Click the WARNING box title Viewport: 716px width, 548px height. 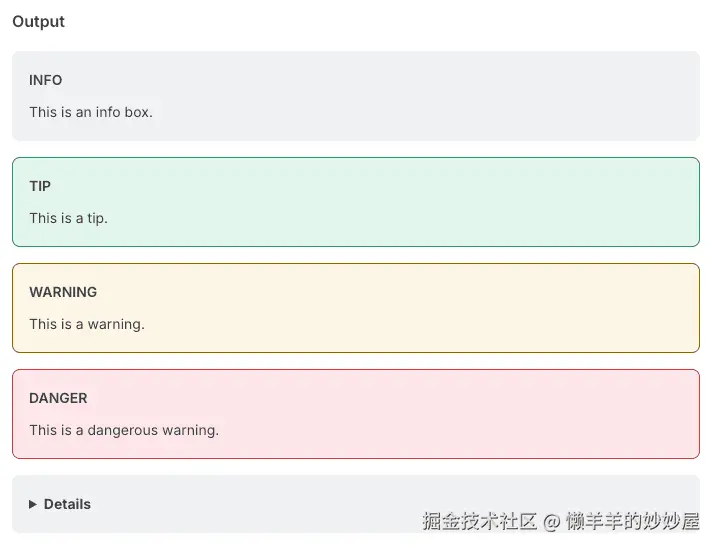click(x=63, y=292)
